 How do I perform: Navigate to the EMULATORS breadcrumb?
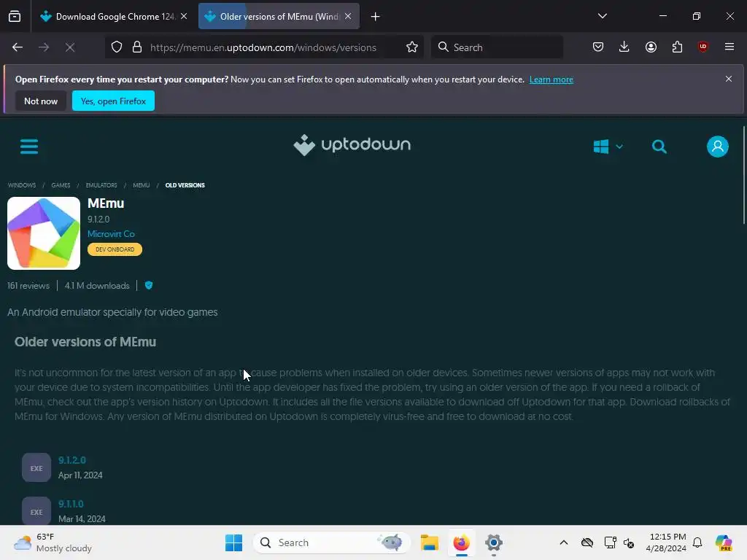(101, 185)
